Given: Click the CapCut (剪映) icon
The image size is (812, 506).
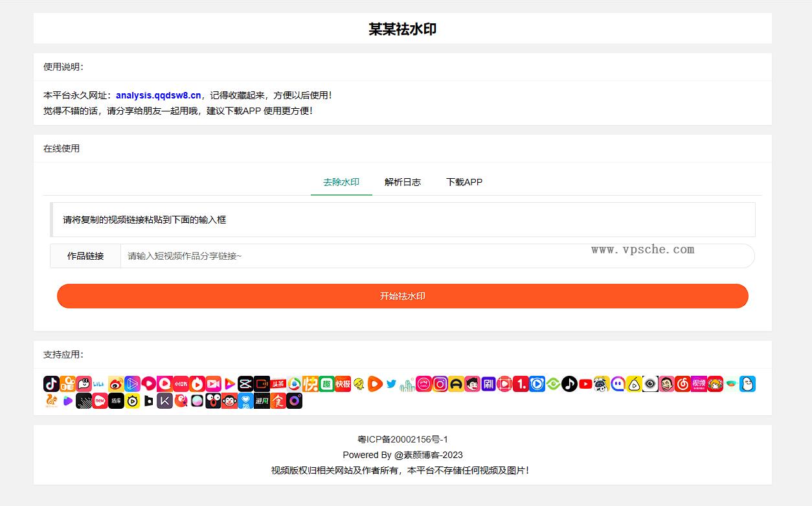Looking at the screenshot, I should coord(245,384).
